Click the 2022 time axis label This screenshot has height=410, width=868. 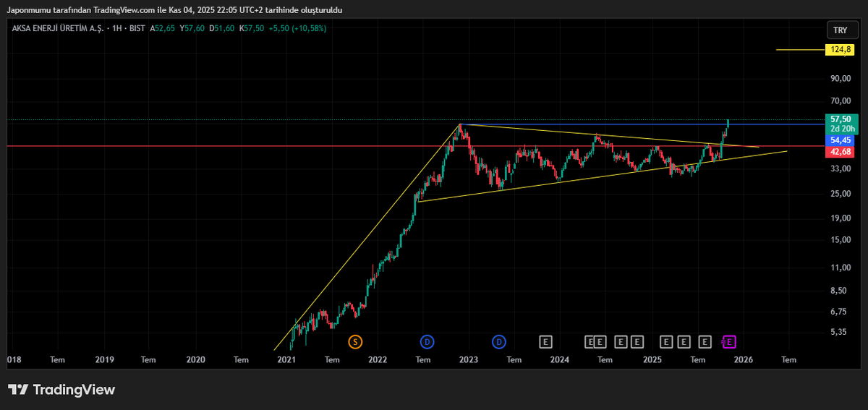point(378,359)
